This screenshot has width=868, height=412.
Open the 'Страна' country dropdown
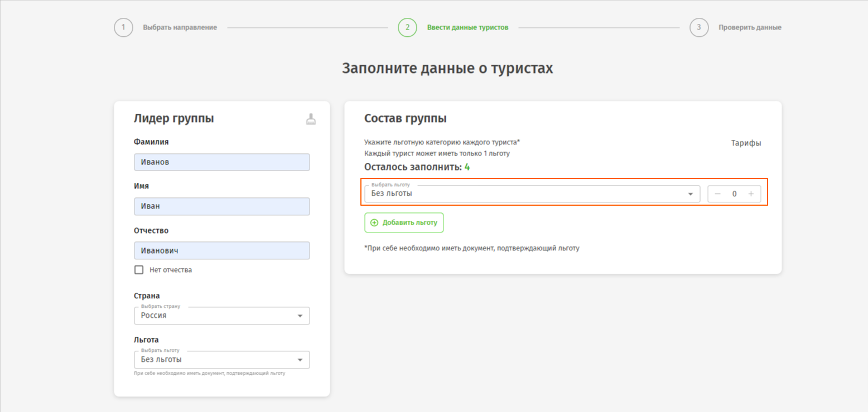[221, 316]
